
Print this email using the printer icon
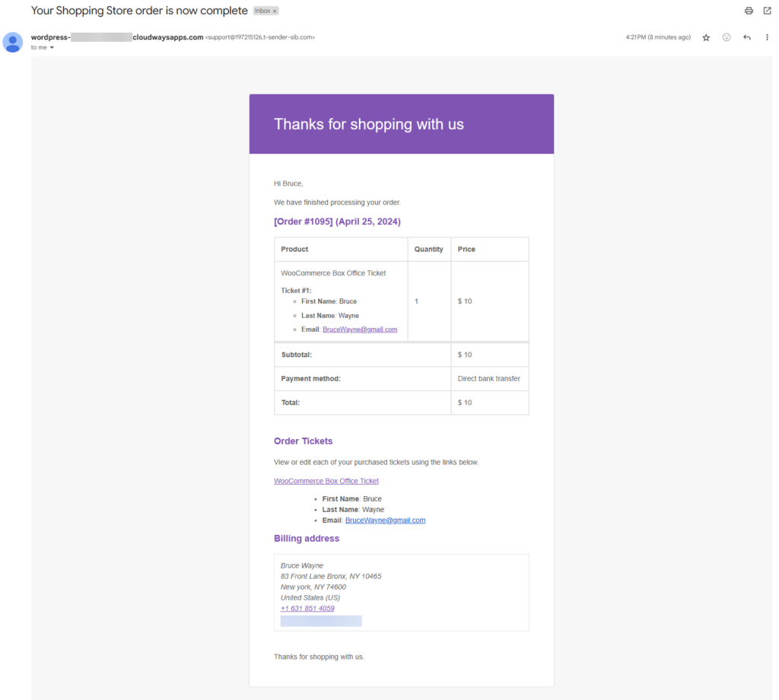[749, 11]
